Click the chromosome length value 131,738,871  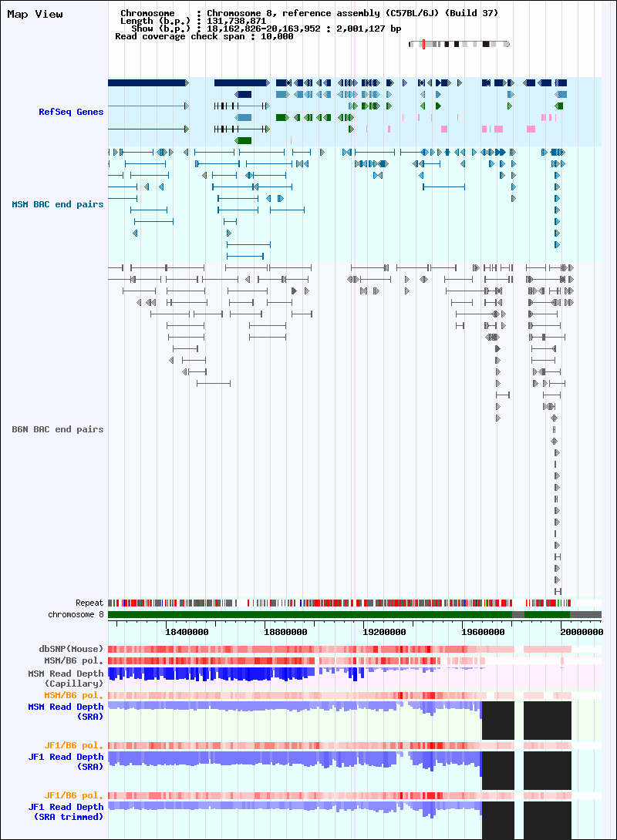pos(237,21)
